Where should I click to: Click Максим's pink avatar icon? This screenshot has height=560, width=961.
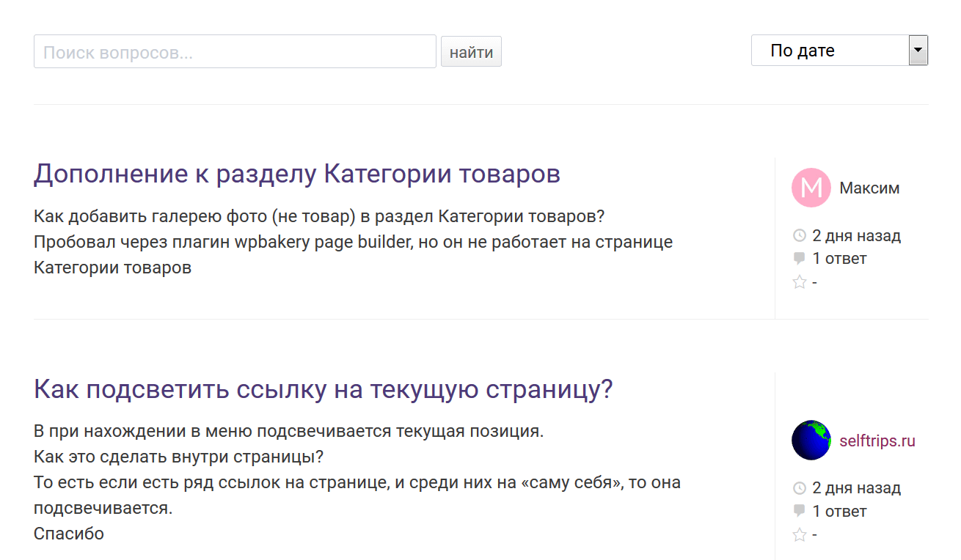click(x=811, y=188)
